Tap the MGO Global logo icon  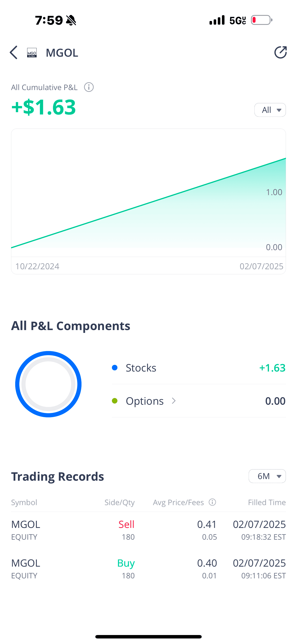(x=32, y=53)
